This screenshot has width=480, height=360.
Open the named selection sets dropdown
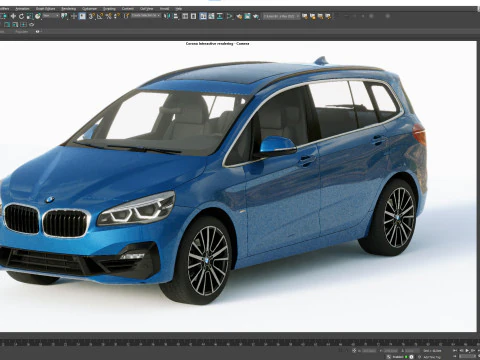pos(146,16)
